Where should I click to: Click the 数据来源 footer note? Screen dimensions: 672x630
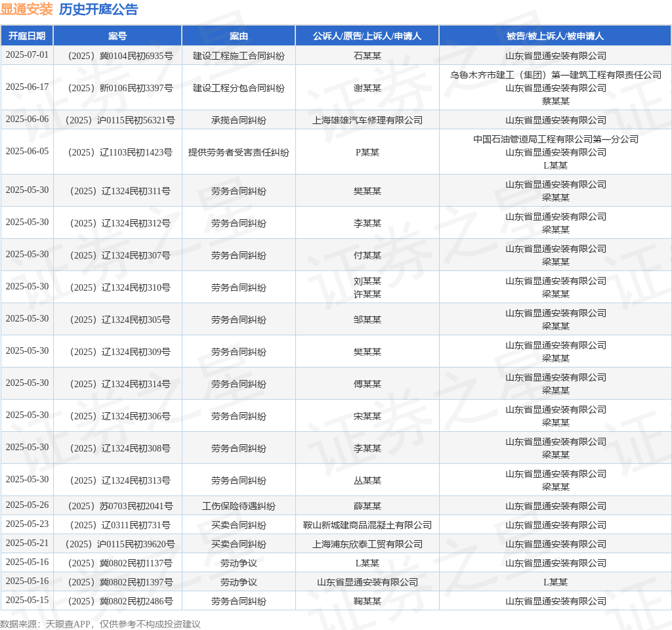[100, 623]
